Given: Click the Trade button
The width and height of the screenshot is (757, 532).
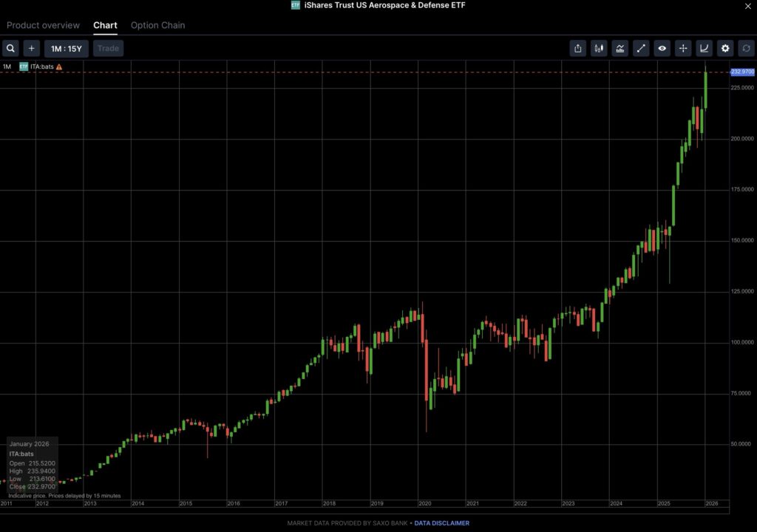Looking at the screenshot, I should click(108, 49).
